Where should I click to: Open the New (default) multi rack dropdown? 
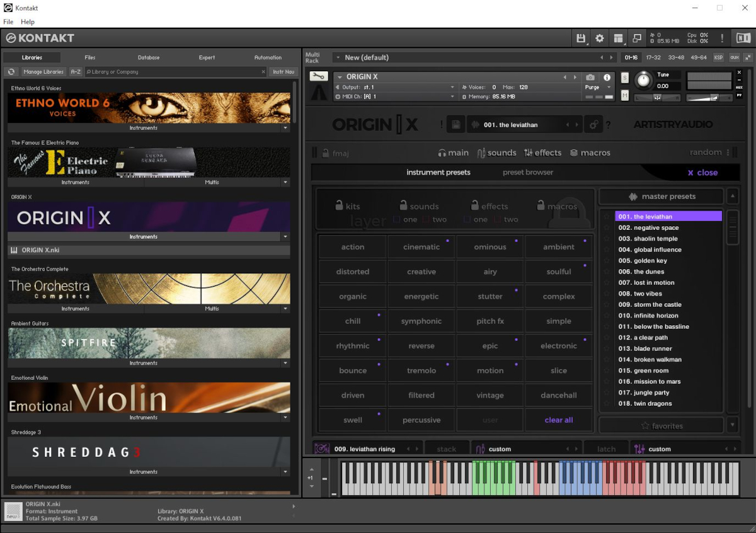[337, 57]
